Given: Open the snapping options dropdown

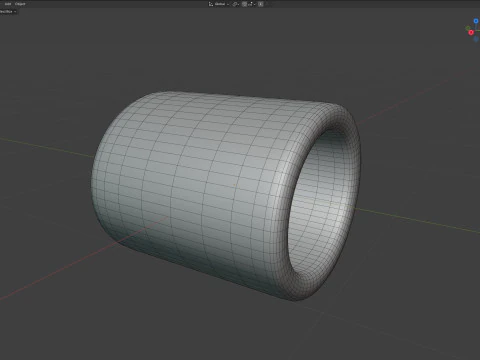Looking at the screenshot, I should click(x=251, y=4).
